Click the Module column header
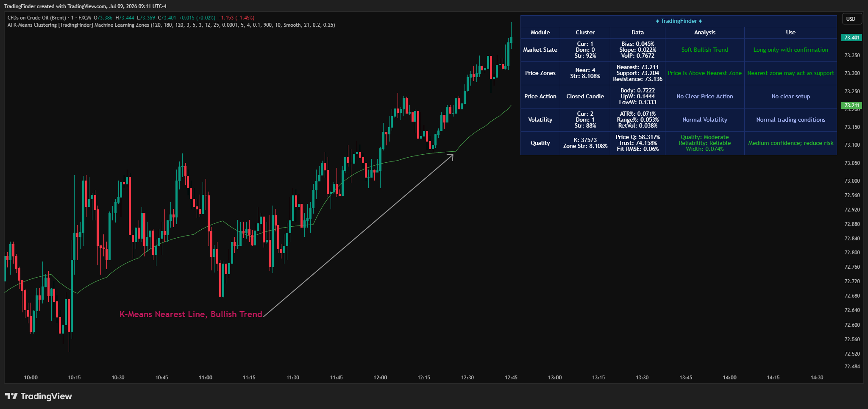The width and height of the screenshot is (868, 409). pos(540,33)
